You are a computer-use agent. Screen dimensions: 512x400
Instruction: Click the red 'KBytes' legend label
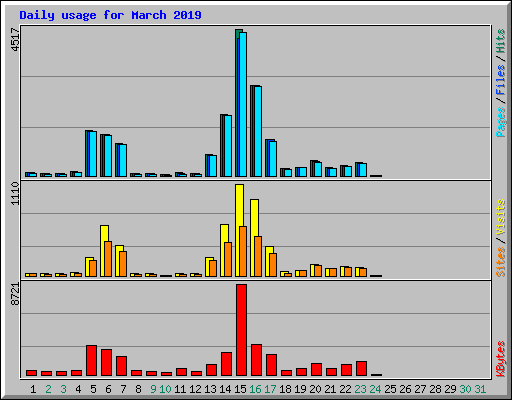[500, 359]
